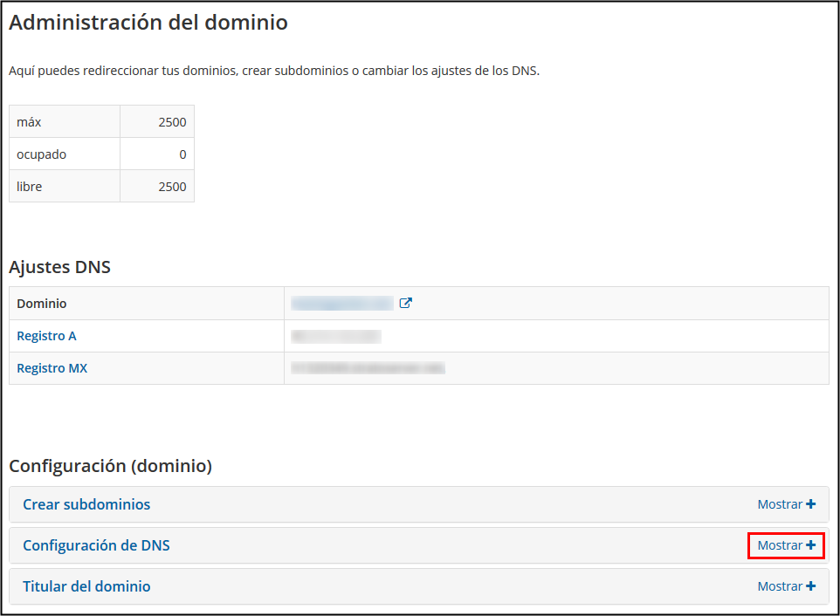Click the Dominio label cell
Screen dimensions: 840x616
coord(42,304)
